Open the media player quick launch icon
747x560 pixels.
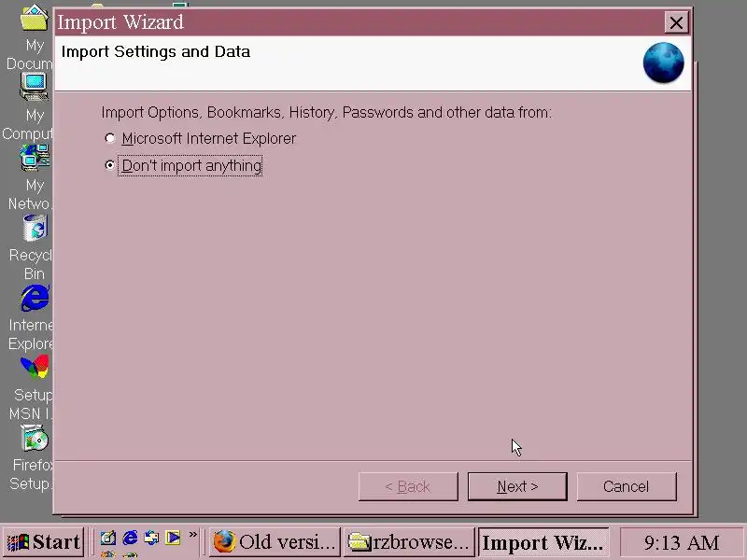(x=173, y=539)
